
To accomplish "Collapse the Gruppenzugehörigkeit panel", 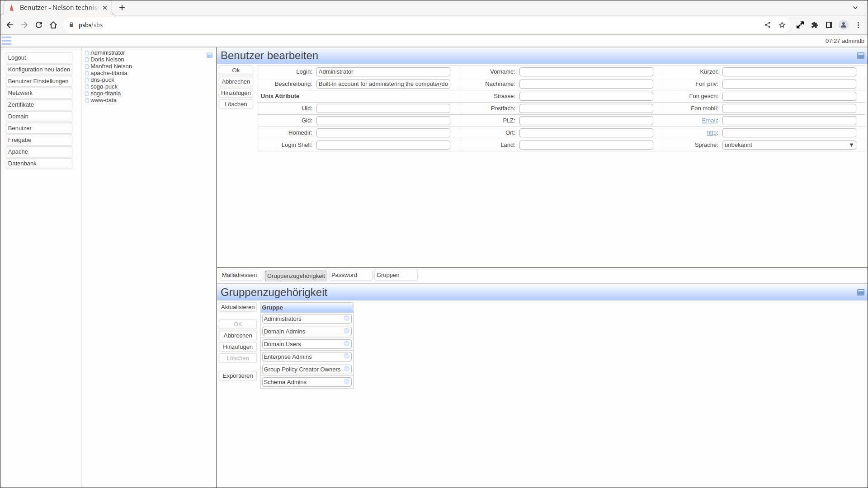I will tap(860, 292).
